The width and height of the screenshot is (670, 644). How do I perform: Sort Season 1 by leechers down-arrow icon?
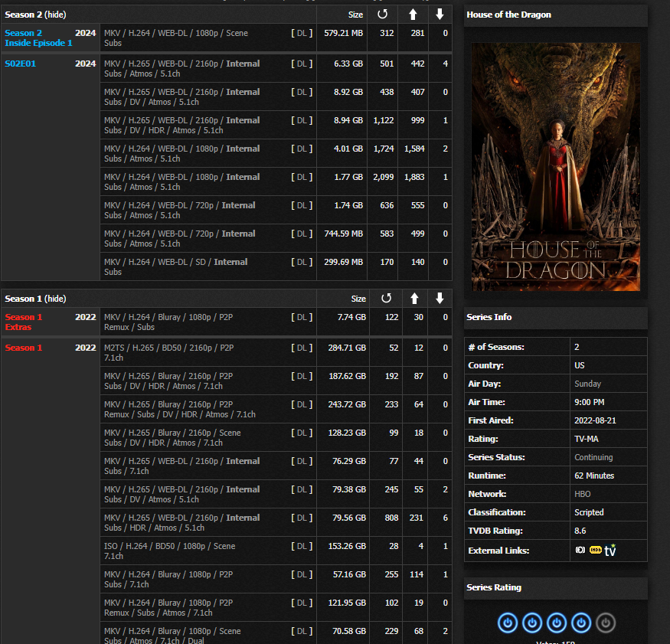[x=440, y=299]
